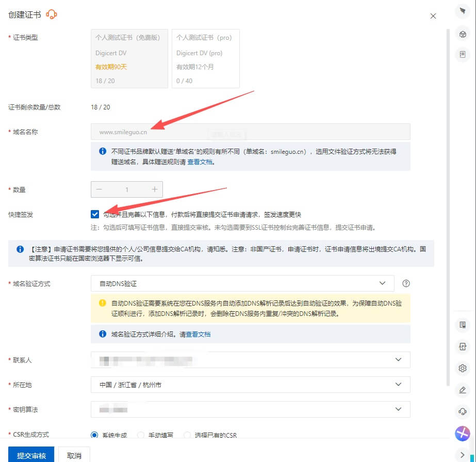Open the cube icon in right sidebar

click(463, 34)
